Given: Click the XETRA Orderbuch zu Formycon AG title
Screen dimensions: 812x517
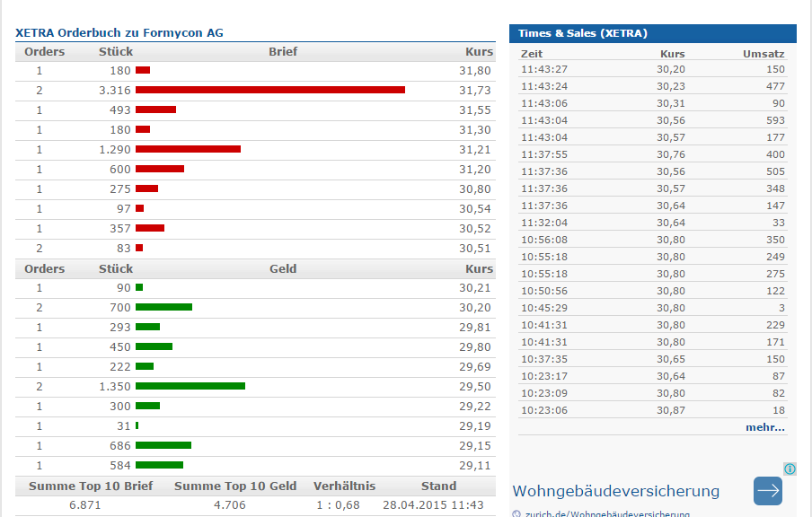Looking at the screenshot, I should point(119,33).
